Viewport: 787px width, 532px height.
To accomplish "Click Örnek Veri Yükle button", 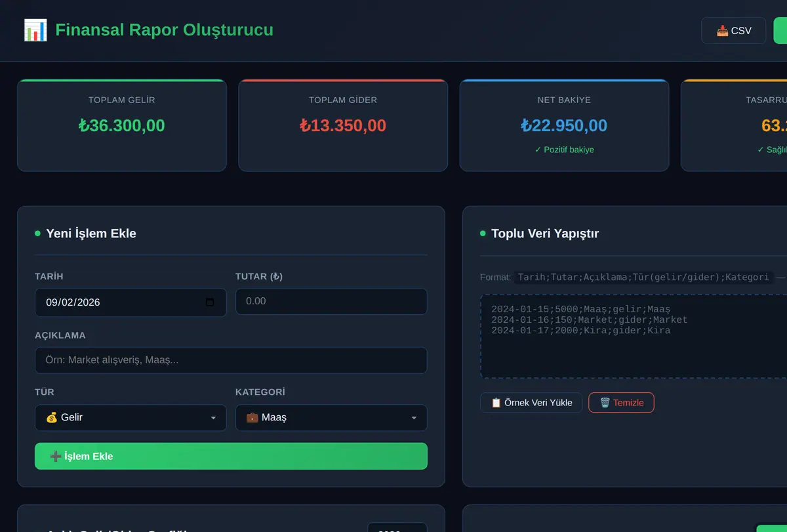I will (531, 403).
